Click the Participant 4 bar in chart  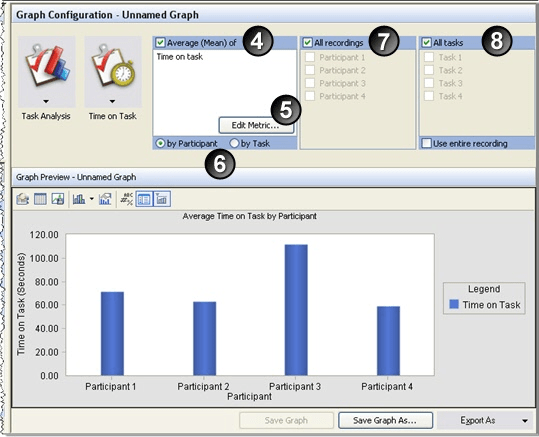pyautogui.click(x=388, y=341)
